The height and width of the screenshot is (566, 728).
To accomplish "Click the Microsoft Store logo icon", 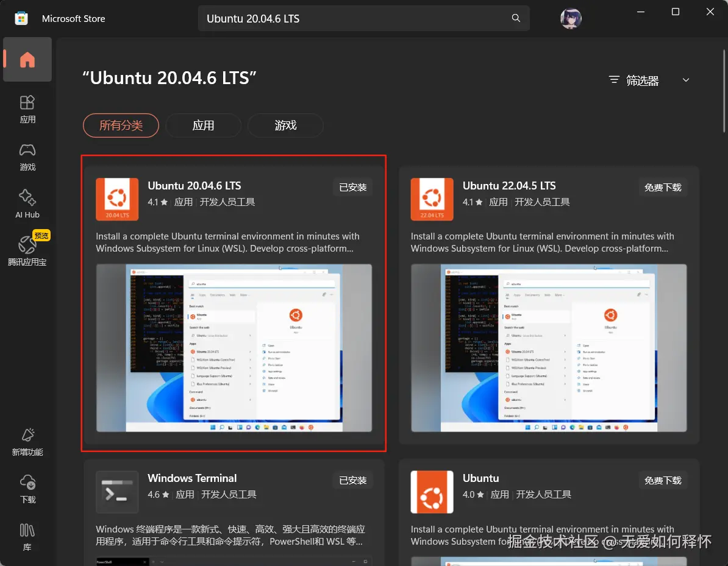I will [x=21, y=18].
